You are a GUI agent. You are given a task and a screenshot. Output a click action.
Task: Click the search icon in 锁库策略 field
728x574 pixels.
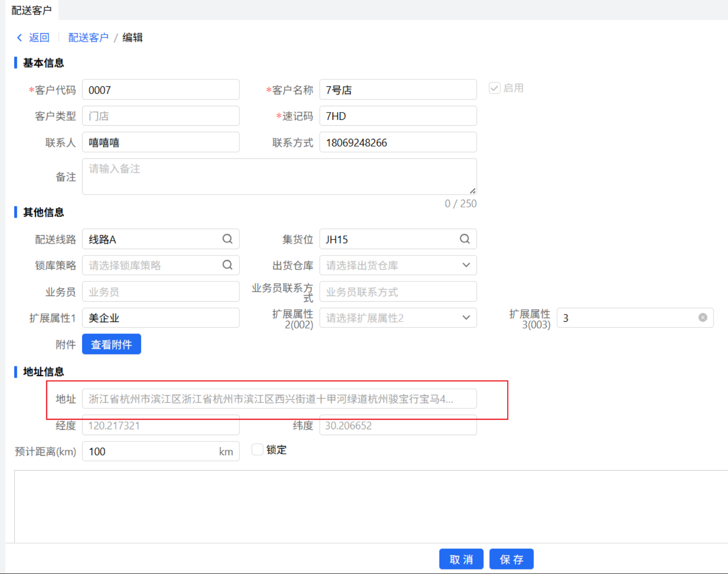[x=227, y=265]
